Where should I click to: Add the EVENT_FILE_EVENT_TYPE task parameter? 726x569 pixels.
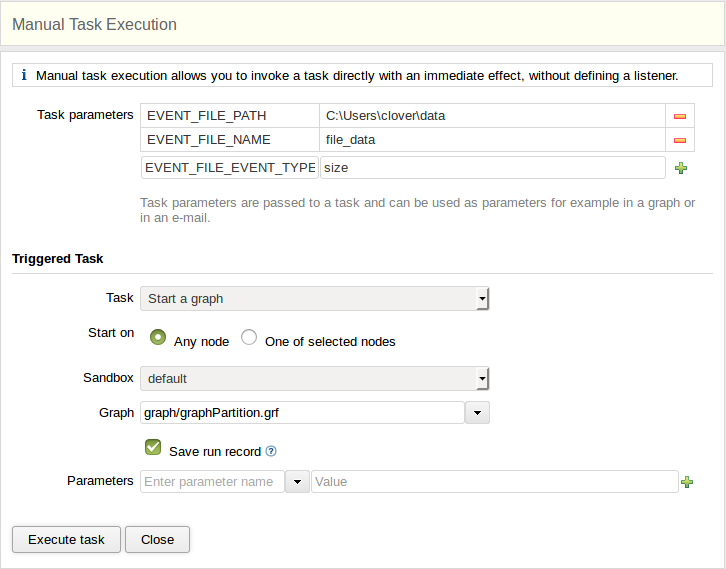point(681,168)
